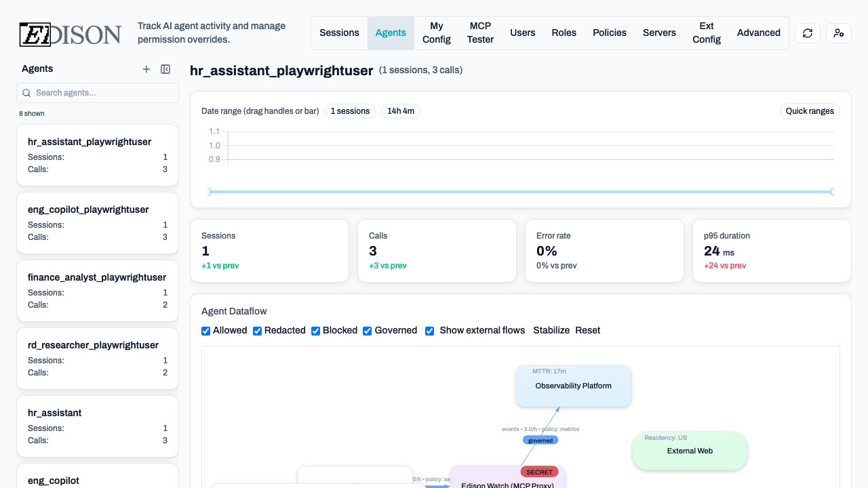Click the SECRET badge on Edison Watch node
868x488 pixels.
[x=539, y=472]
